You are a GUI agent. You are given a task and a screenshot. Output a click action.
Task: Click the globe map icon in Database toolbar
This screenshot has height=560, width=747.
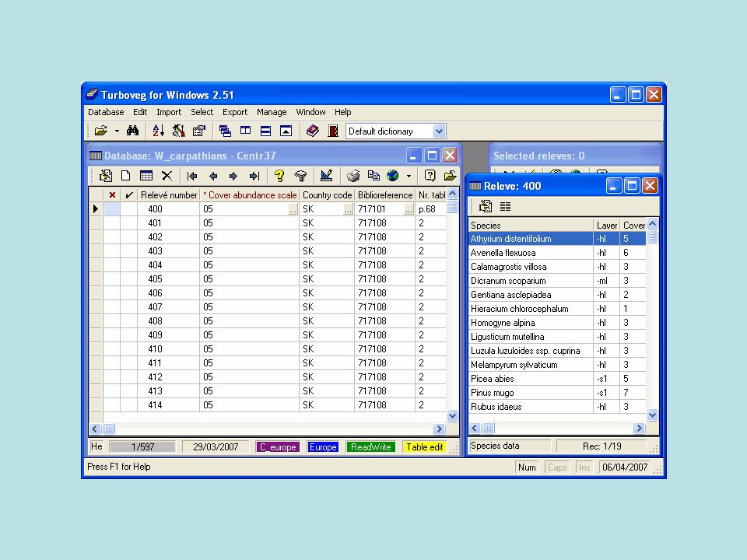pyautogui.click(x=393, y=177)
